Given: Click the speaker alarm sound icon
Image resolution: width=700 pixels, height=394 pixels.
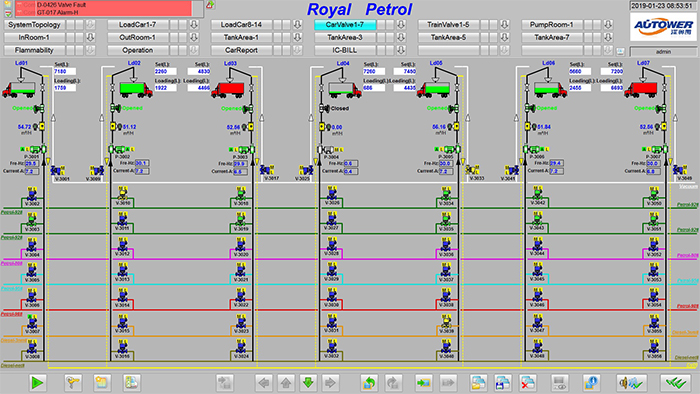Looking at the screenshot, I should click(631, 382).
